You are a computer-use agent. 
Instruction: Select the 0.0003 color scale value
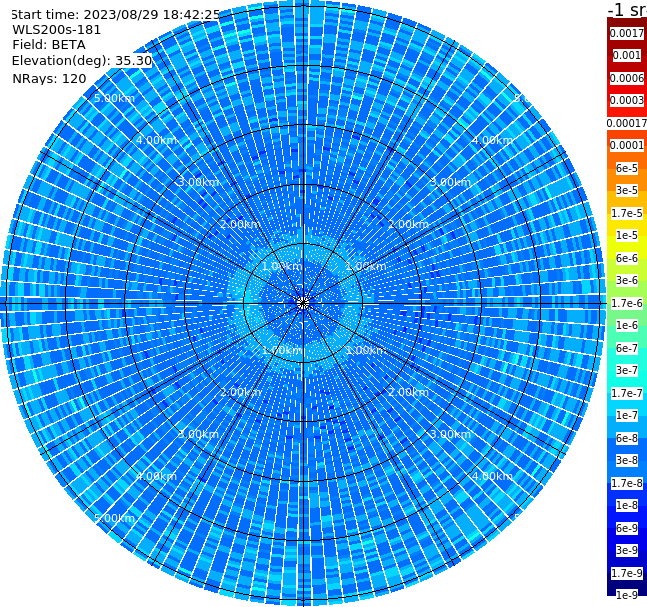(627, 100)
